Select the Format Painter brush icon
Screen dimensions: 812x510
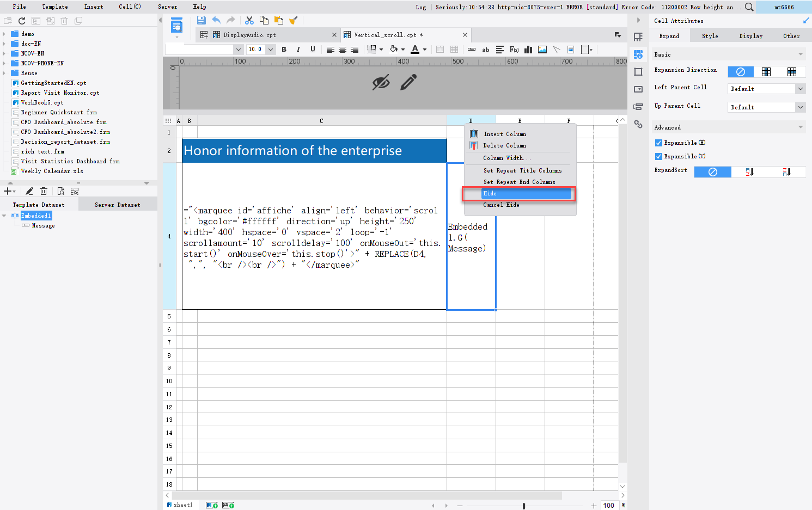(294, 20)
